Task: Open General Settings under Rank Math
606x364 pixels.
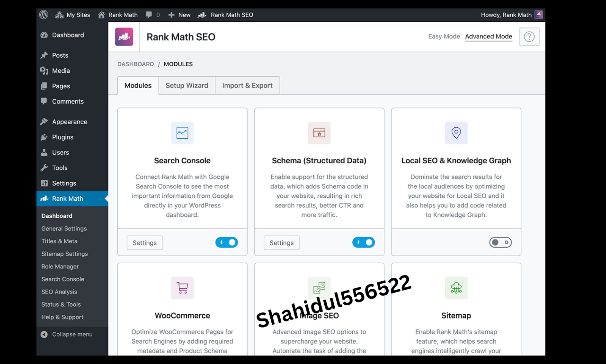Action: 64,229
